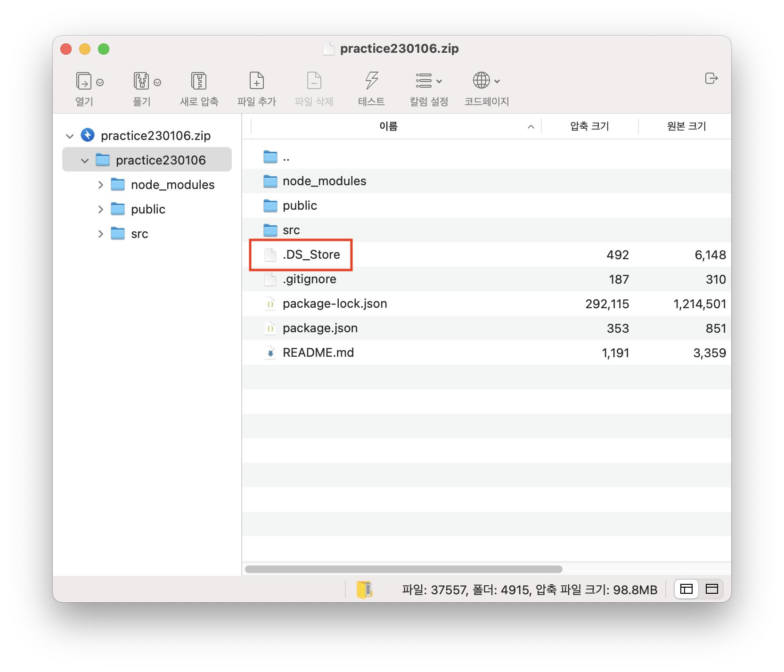Click the 6,148 original size value
The width and height of the screenshot is (784, 672).
pos(710,255)
